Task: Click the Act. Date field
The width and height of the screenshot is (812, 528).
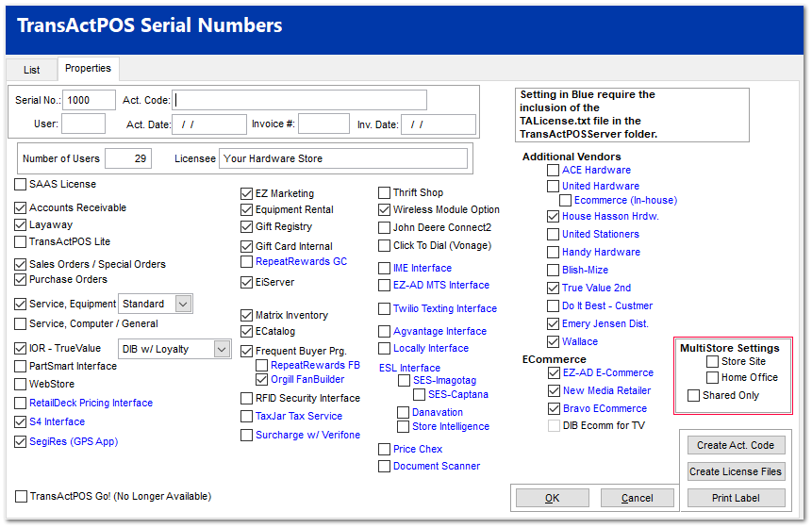Action: [209, 124]
